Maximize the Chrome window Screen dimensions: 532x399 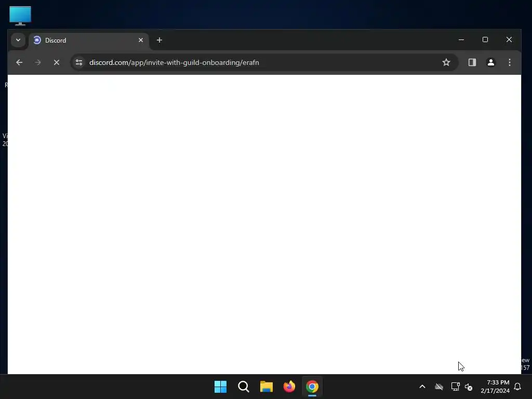[485, 39]
